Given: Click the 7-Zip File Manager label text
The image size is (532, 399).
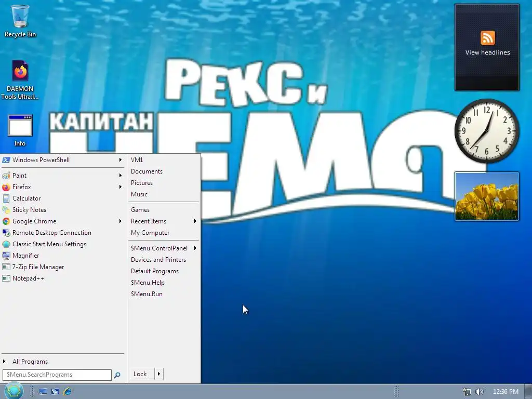Looking at the screenshot, I should coord(38,267).
